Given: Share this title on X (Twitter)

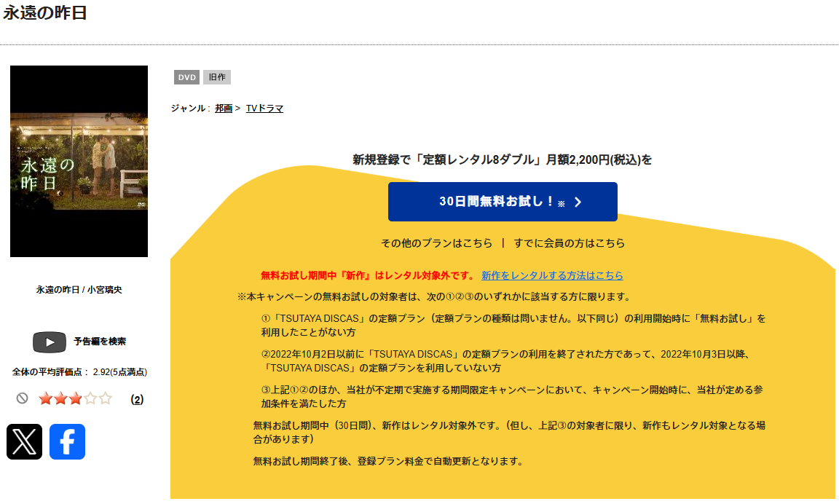Looking at the screenshot, I should [x=24, y=442].
